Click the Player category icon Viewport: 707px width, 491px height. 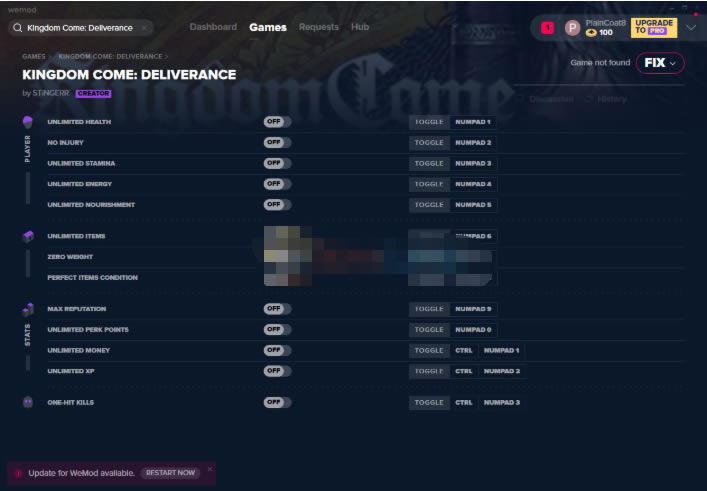pyautogui.click(x=27, y=122)
